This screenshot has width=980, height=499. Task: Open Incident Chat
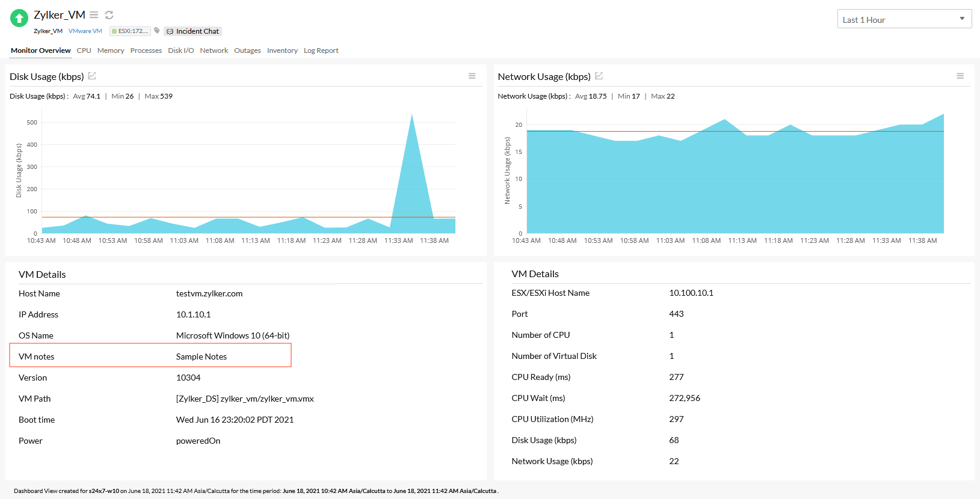click(193, 31)
